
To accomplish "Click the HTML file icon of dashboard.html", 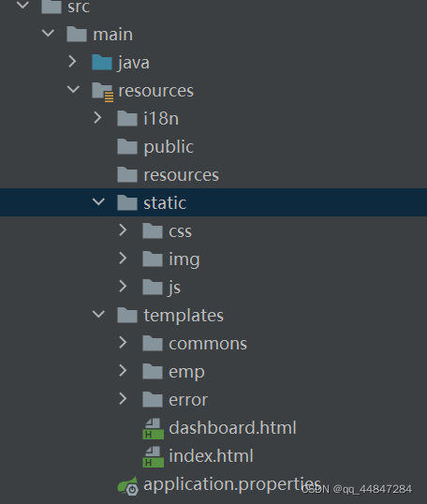I will [x=153, y=428].
